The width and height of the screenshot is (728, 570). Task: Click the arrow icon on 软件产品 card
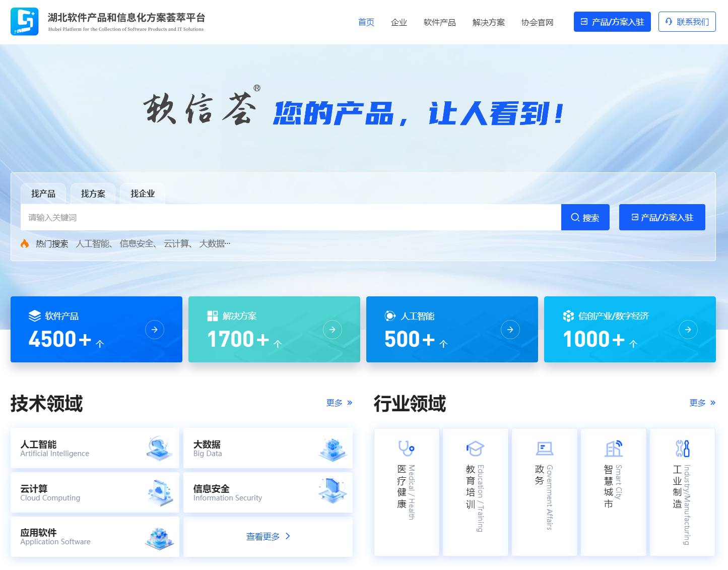tap(155, 330)
